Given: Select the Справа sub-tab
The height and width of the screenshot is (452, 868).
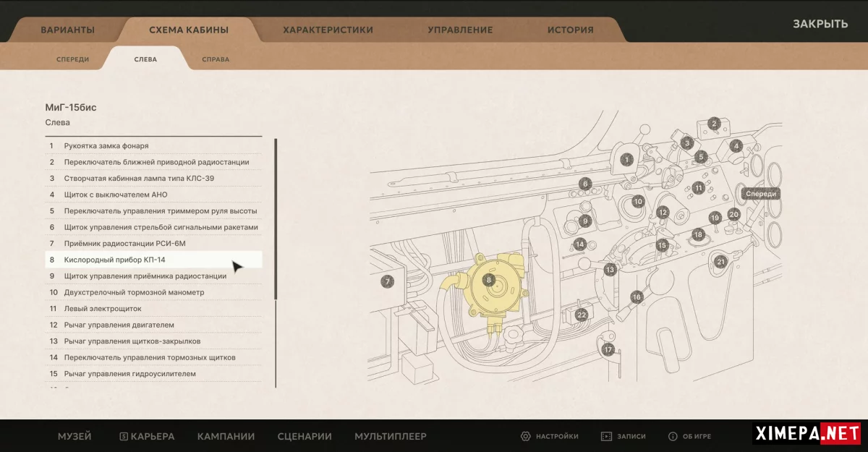Looking at the screenshot, I should click(x=216, y=59).
